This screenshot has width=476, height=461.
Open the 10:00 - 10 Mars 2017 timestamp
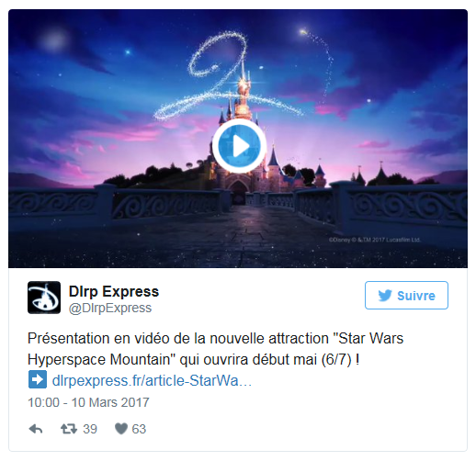pos(88,402)
